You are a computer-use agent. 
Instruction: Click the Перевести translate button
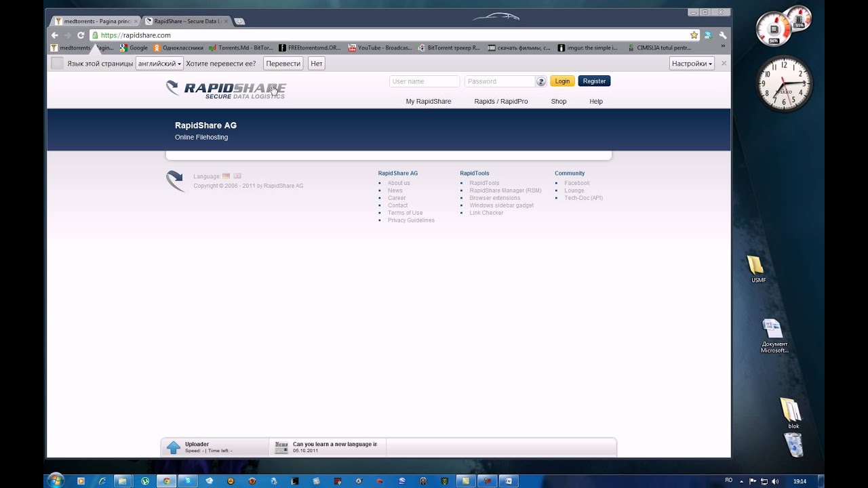pos(283,64)
